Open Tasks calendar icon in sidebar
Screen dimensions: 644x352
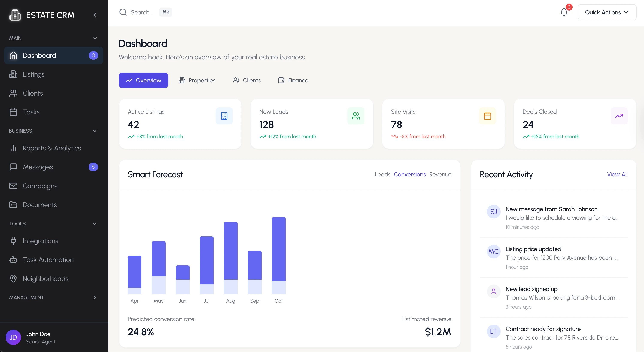13,112
